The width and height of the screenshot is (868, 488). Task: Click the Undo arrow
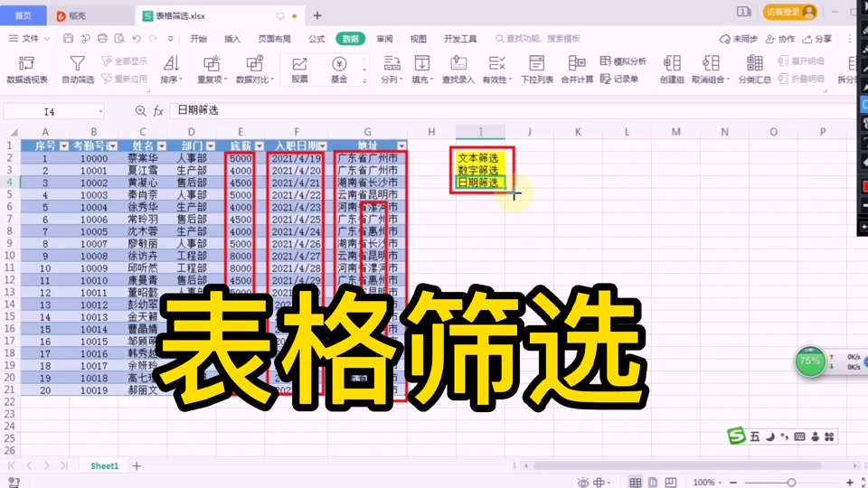click(137, 38)
